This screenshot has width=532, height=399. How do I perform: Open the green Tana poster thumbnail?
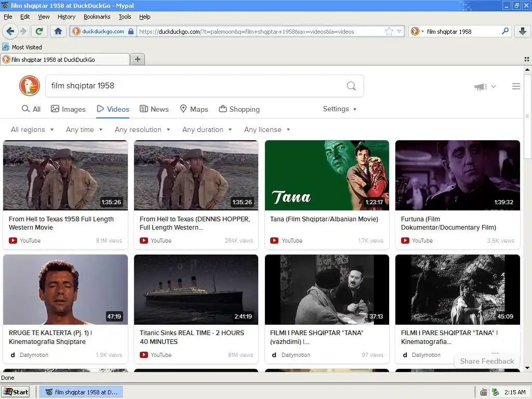pos(327,176)
